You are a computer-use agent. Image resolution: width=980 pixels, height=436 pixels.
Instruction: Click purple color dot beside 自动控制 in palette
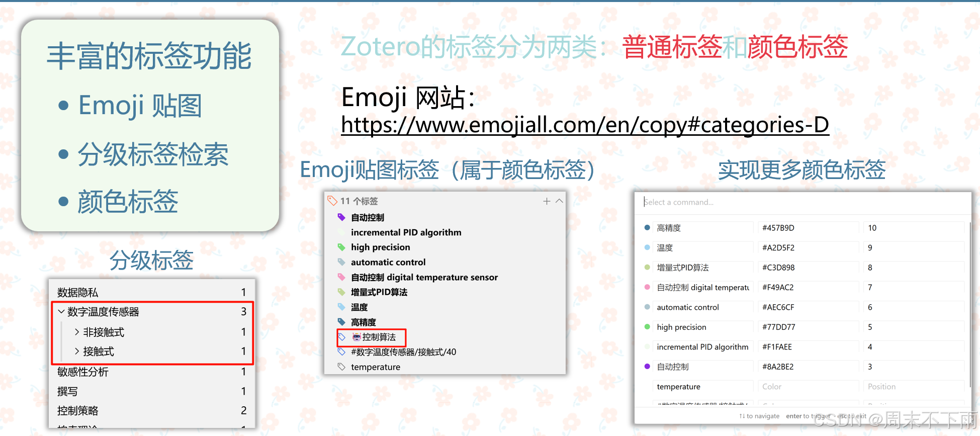point(647,367)
